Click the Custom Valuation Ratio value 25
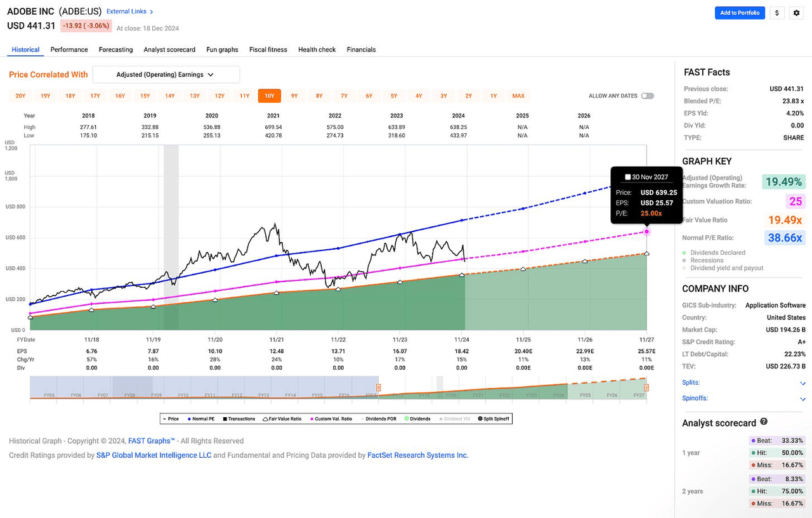Image resolution: width=812 pixels, height=518 pixels. [x=796, y=202]
